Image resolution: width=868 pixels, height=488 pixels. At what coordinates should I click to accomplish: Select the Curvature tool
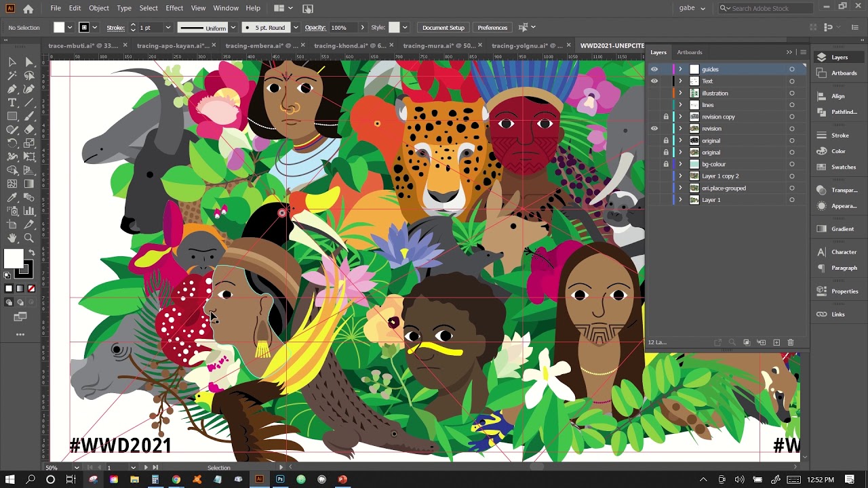29,89
